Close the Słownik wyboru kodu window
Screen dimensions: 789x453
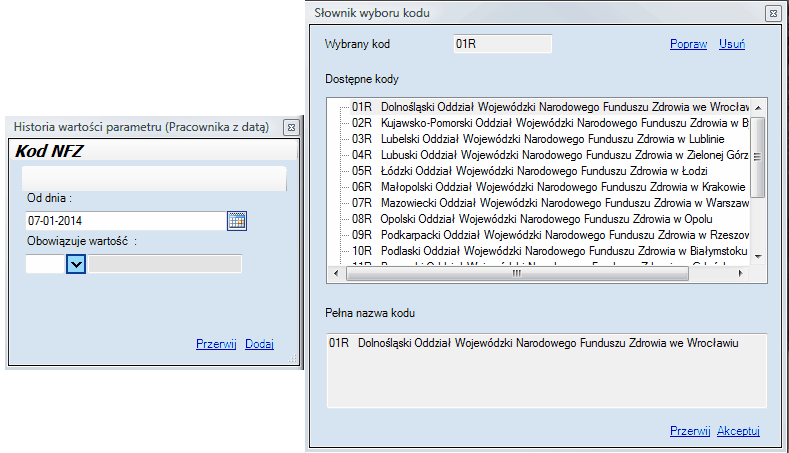tap(773, 14)
